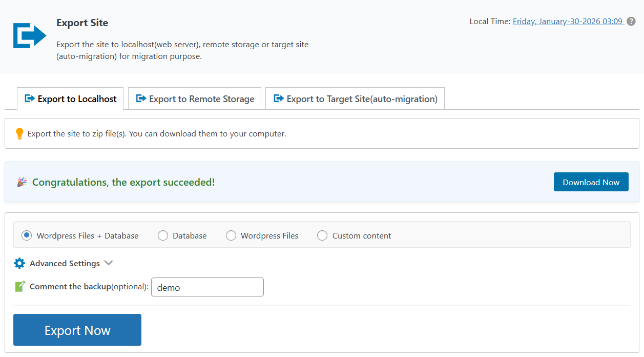Click the green comment pencil icon
Screen dimensions: 644x357
coord(19,287)
